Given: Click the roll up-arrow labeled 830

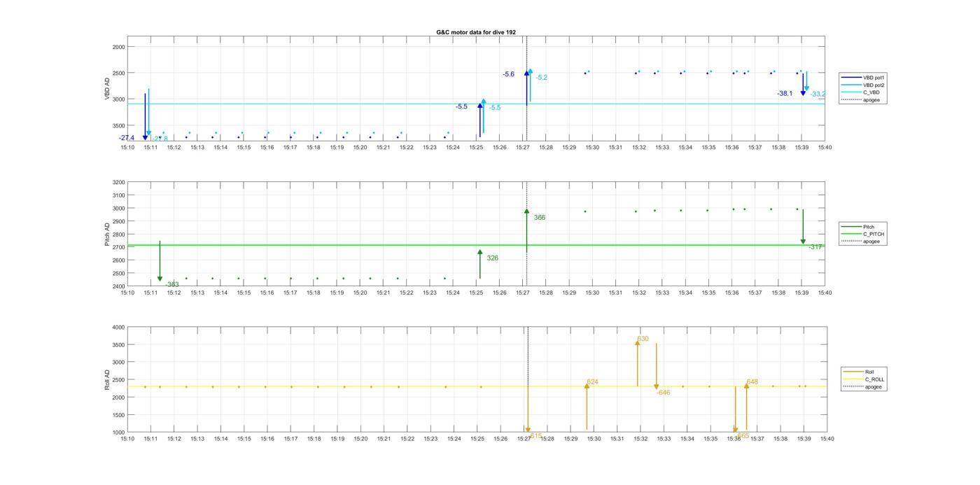Looking at the screenshot, I should click(x=637, y=363).
